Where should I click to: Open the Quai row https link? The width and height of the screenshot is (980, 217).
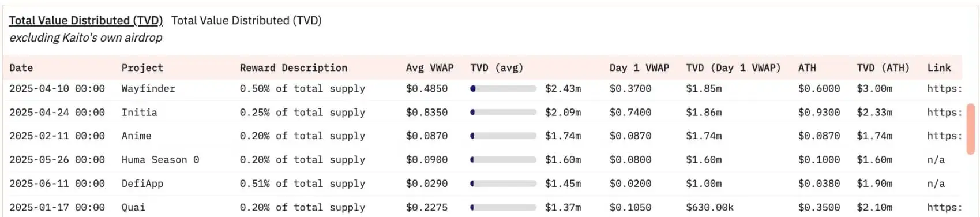pyautogui.click(x=944, y=207)
